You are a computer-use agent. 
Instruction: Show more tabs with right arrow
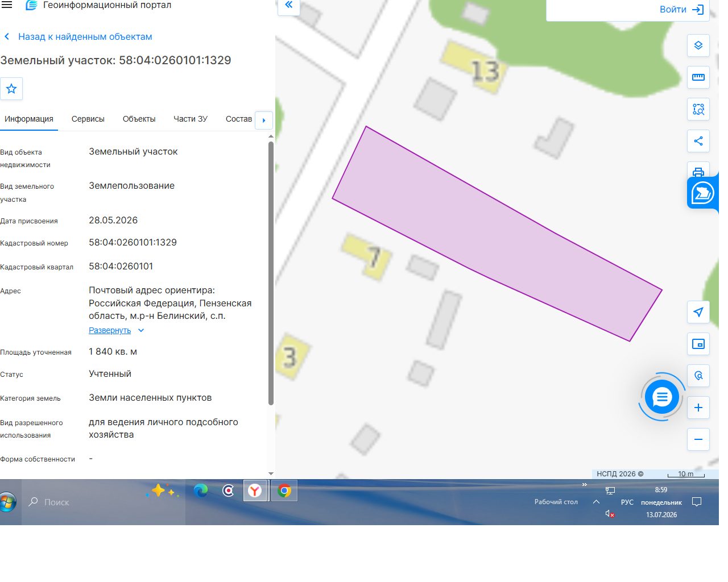coord(264,120)
